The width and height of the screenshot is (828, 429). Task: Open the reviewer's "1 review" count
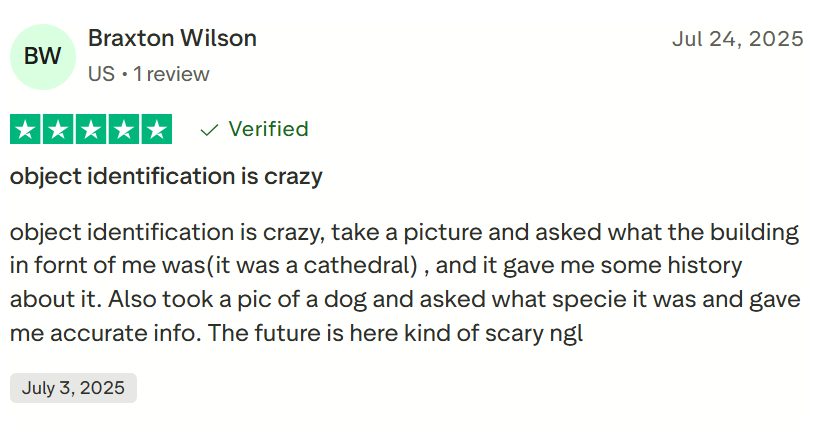tap(171, 74)
